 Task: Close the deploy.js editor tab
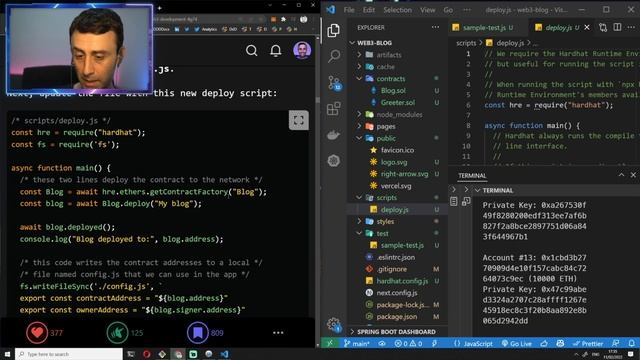point(587,27)
